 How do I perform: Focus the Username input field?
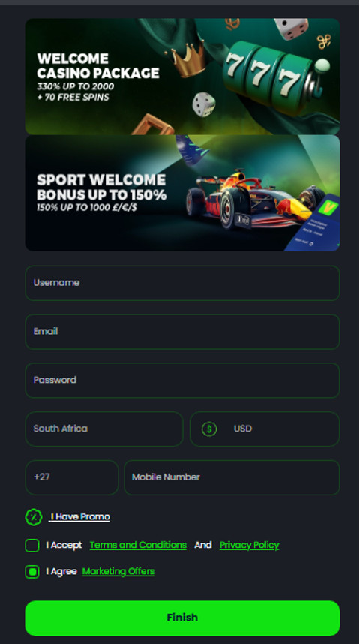click(182, 283)
